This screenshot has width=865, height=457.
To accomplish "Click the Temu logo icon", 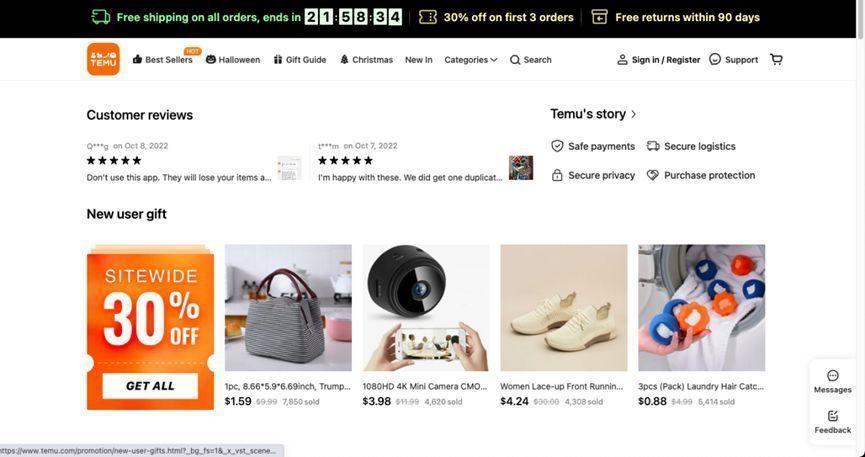I will [103, 59].
